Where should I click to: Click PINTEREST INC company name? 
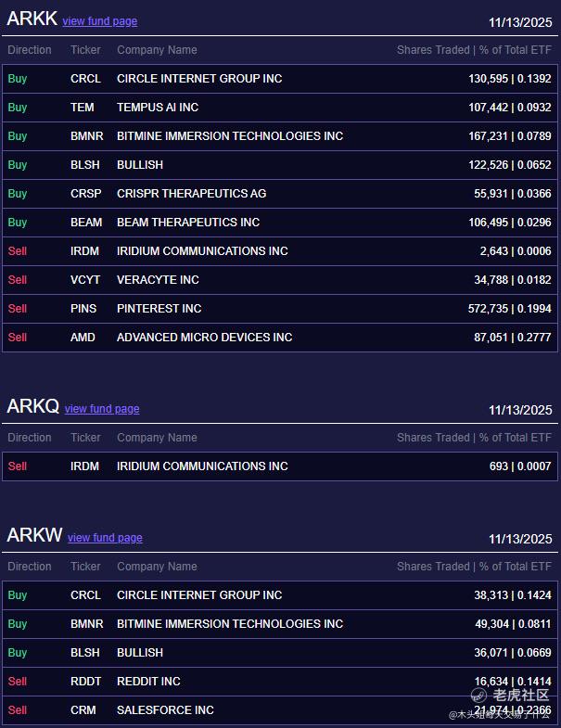point(159,309)
